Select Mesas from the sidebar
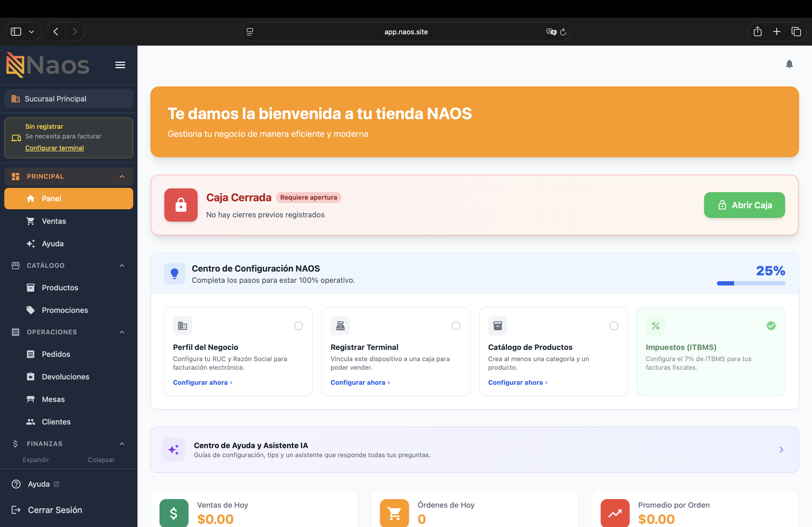The image size is (812, 527). [x=53, y=399]
